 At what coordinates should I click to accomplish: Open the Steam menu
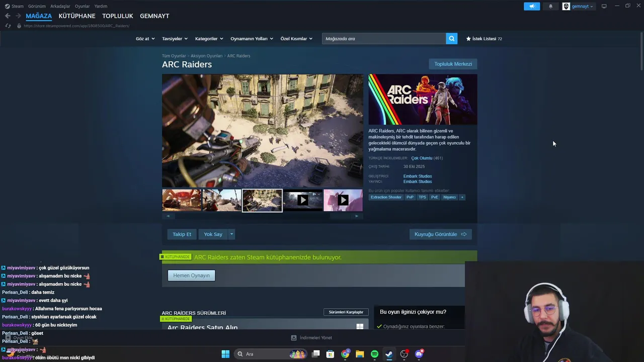14,6
